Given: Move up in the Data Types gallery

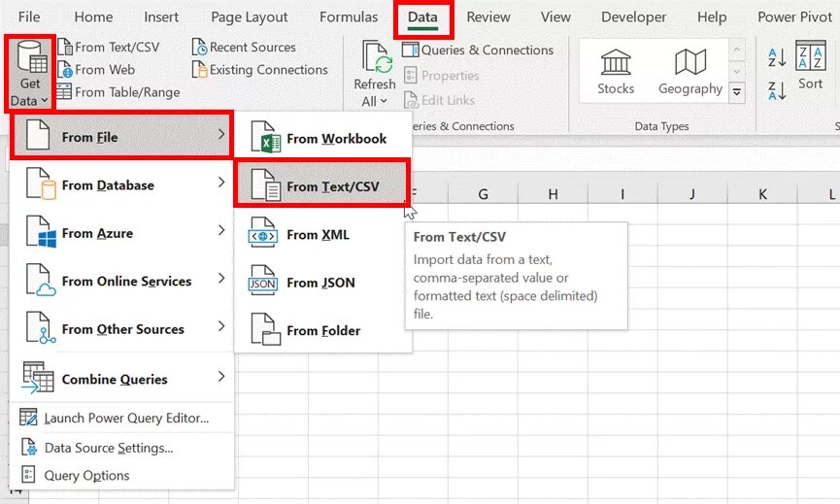Looking at the screenshot, I should pyautogui.click(x=737, y=50).
